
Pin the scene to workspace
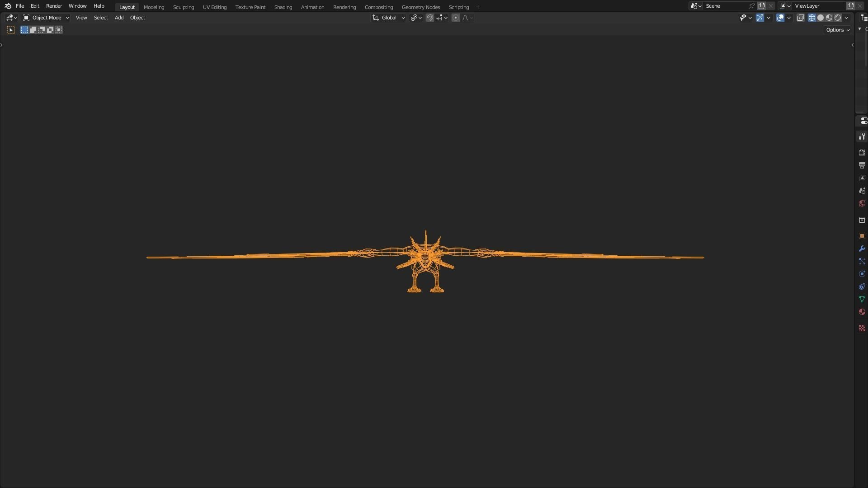click(752, 6)
